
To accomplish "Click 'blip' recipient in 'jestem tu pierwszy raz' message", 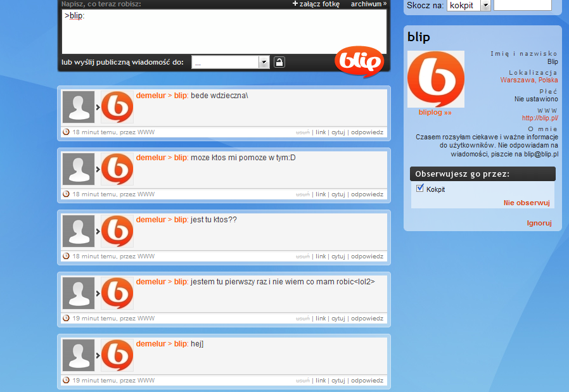I will tap(181, 282).
